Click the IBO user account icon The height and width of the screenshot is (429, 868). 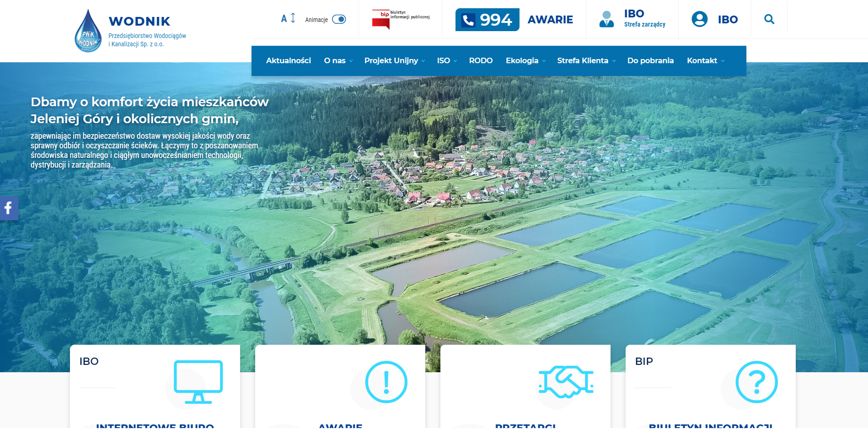pyautogui.click(x=699, y=19)
